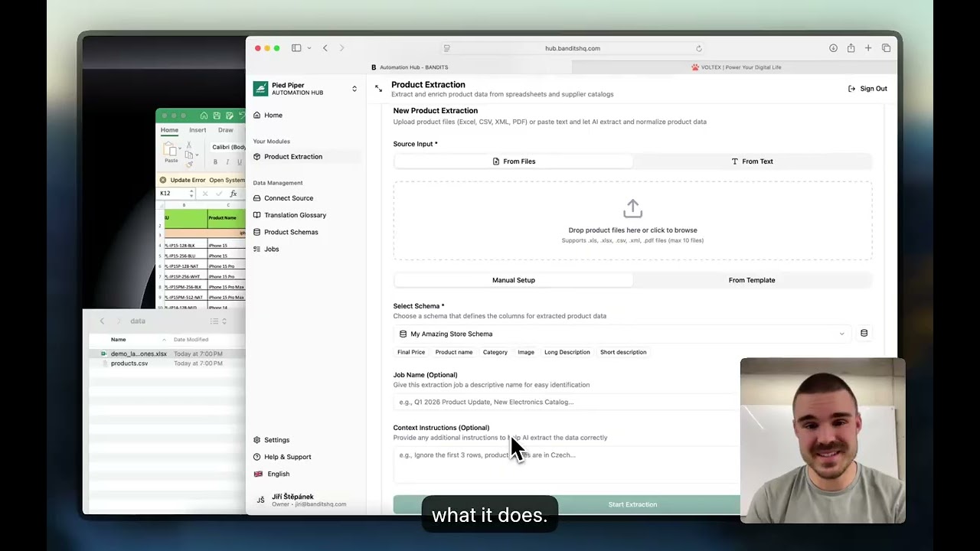980x551 pixels.
Task: Click the Cut scissors icon in Excel
Action: (x=189, y=145)
